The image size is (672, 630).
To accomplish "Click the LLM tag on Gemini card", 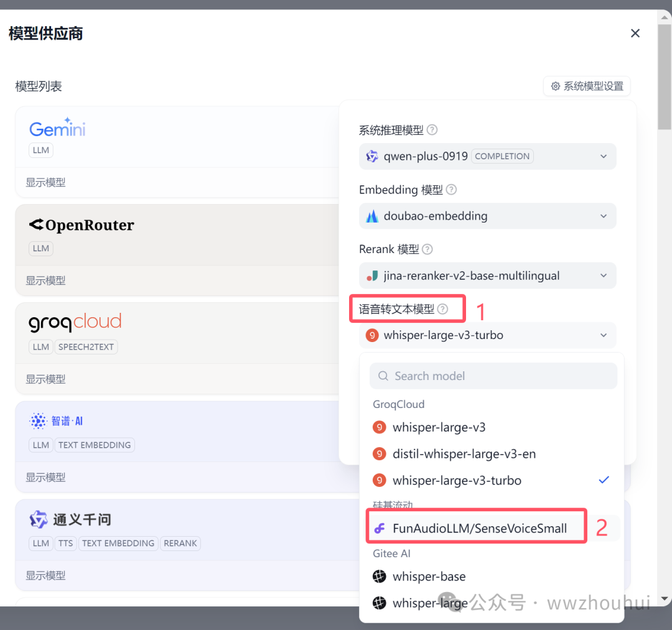I will [40, 151].
